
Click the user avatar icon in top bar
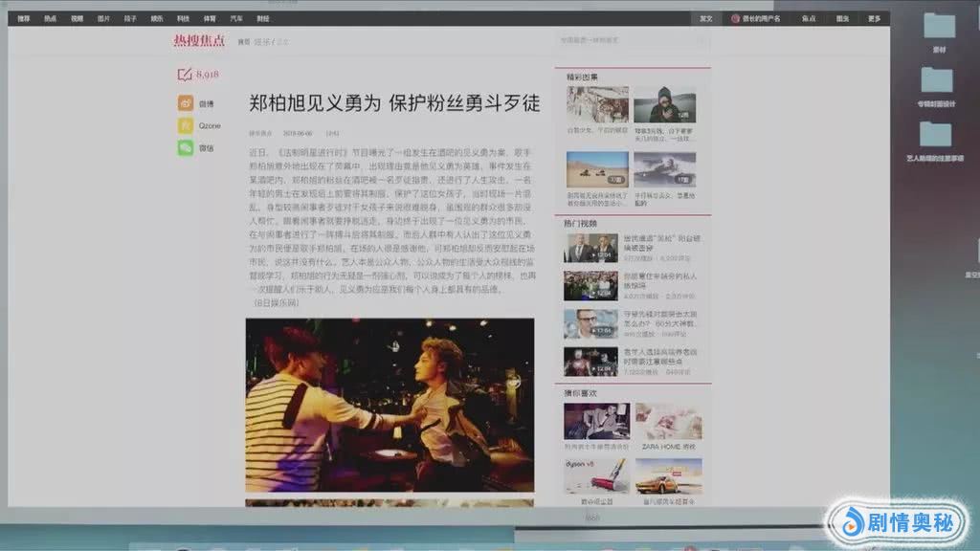pos(735,18)
